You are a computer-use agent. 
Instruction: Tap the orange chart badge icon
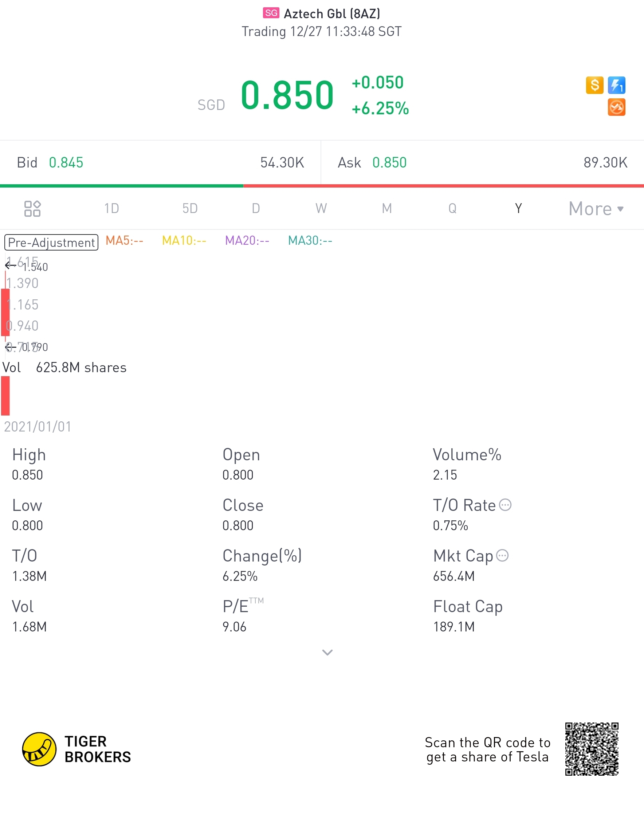[616, 107]
